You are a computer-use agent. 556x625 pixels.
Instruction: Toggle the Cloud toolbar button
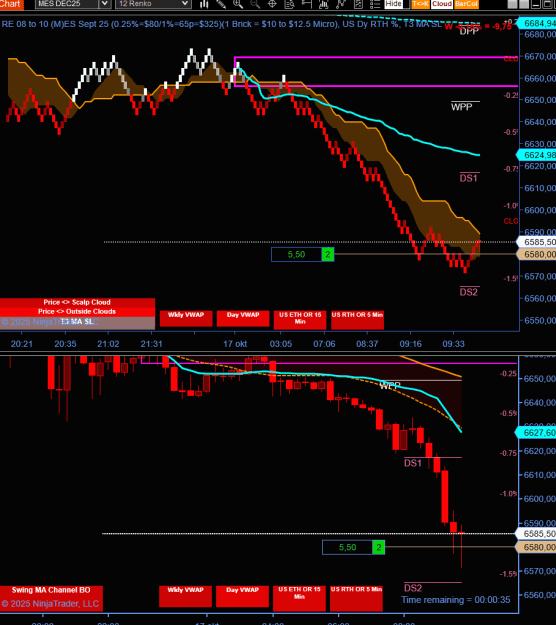(x=442, y=4)
